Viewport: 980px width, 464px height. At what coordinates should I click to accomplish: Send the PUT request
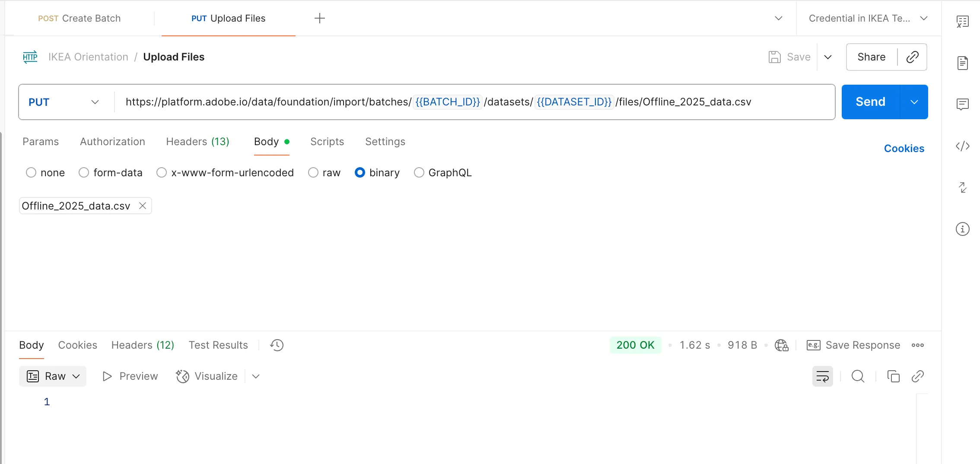coord(871,102)
